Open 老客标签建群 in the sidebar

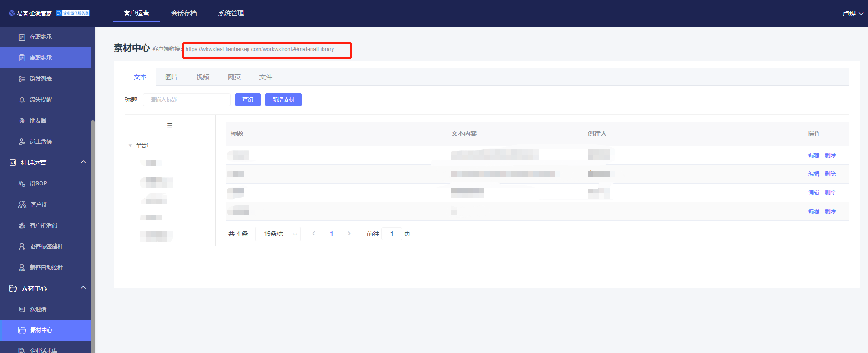[x=45, y=246]
